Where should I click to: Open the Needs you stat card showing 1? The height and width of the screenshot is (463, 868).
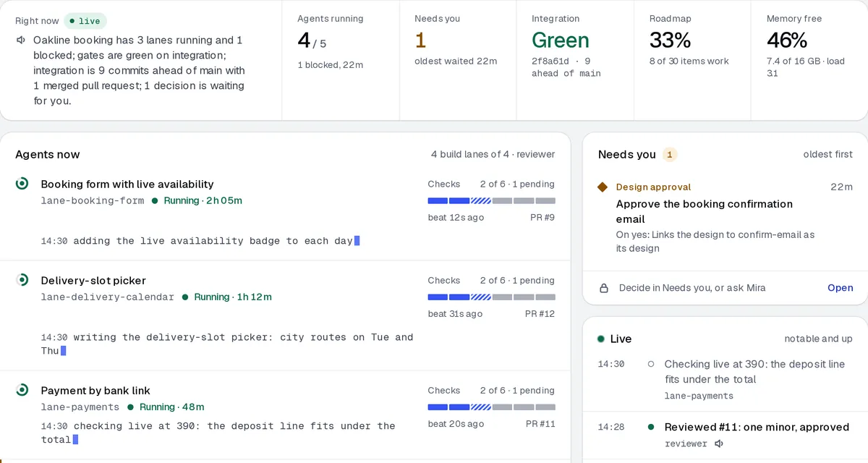click(x=458, y=60)
